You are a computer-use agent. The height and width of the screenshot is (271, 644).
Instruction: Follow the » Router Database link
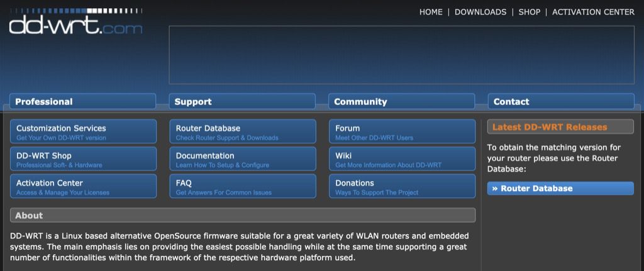pos(560,189)
